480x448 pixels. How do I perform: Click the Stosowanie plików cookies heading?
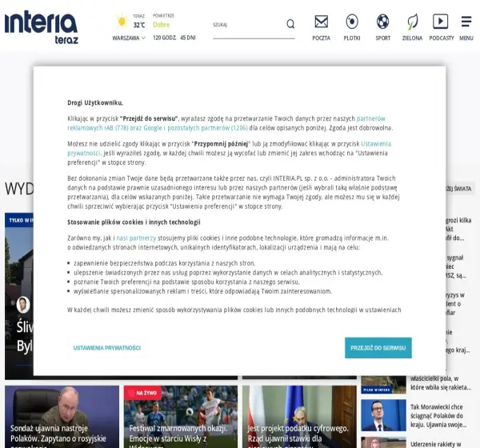tap(134, 222)
